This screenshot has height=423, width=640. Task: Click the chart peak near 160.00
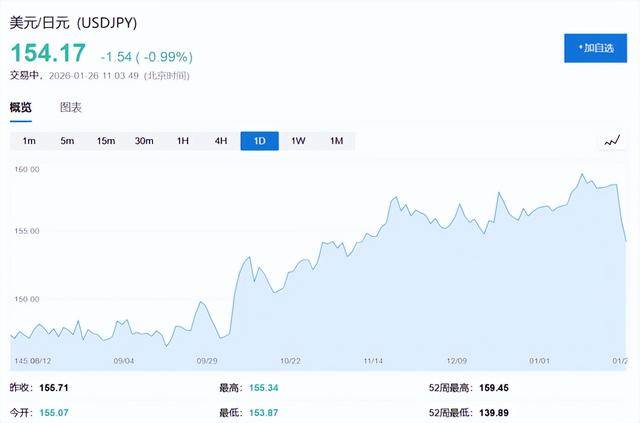582,176
